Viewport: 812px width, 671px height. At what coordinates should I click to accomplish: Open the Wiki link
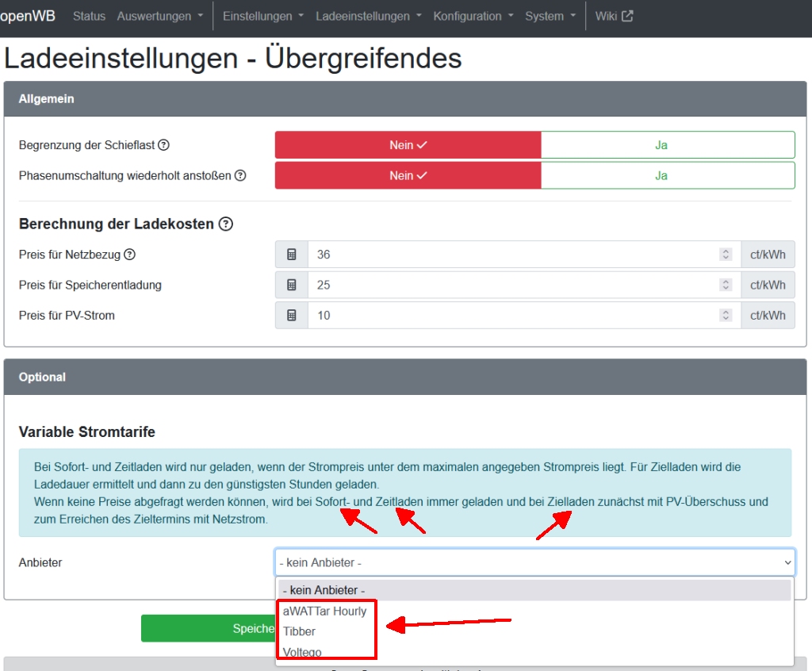pos(614,16)
